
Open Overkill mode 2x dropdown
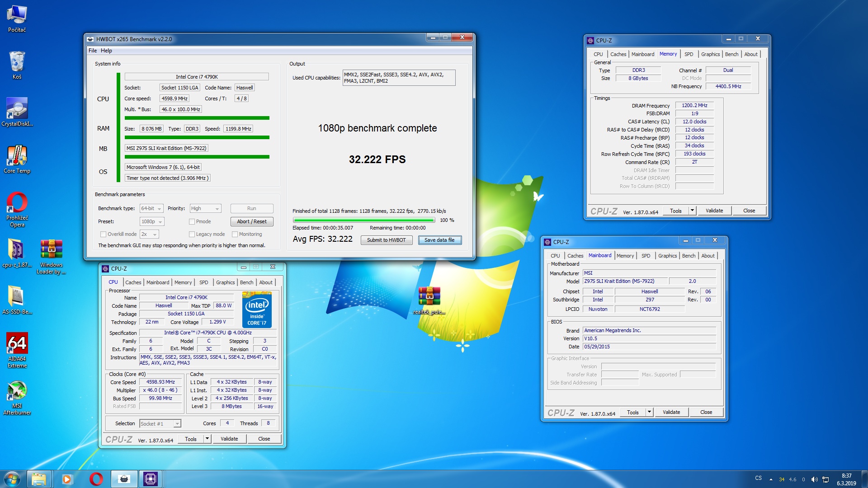pos(149,234)
